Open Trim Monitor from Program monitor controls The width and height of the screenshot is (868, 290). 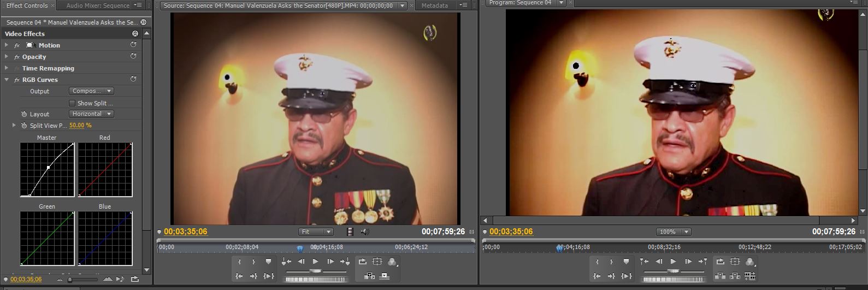point(749,276)
